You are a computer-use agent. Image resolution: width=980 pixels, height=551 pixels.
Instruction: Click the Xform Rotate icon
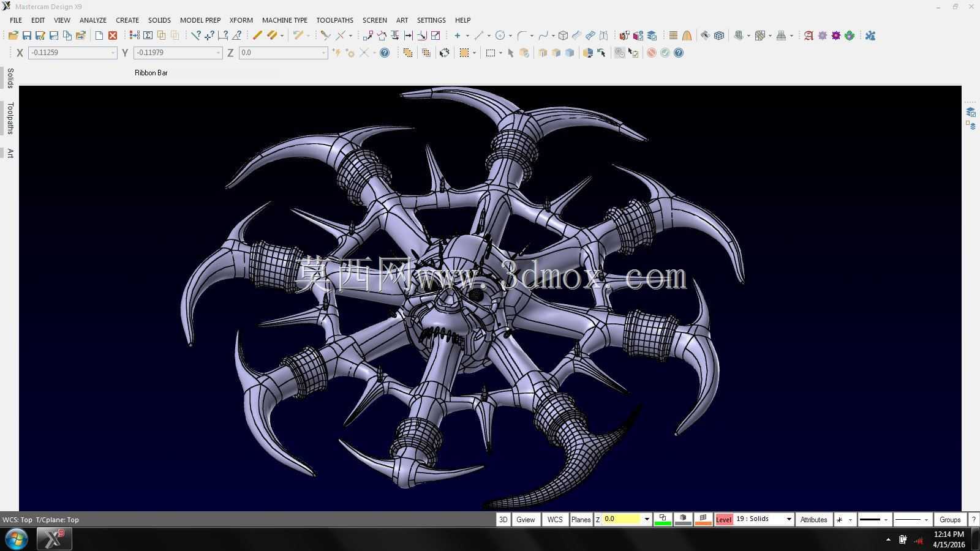[381, 36]
